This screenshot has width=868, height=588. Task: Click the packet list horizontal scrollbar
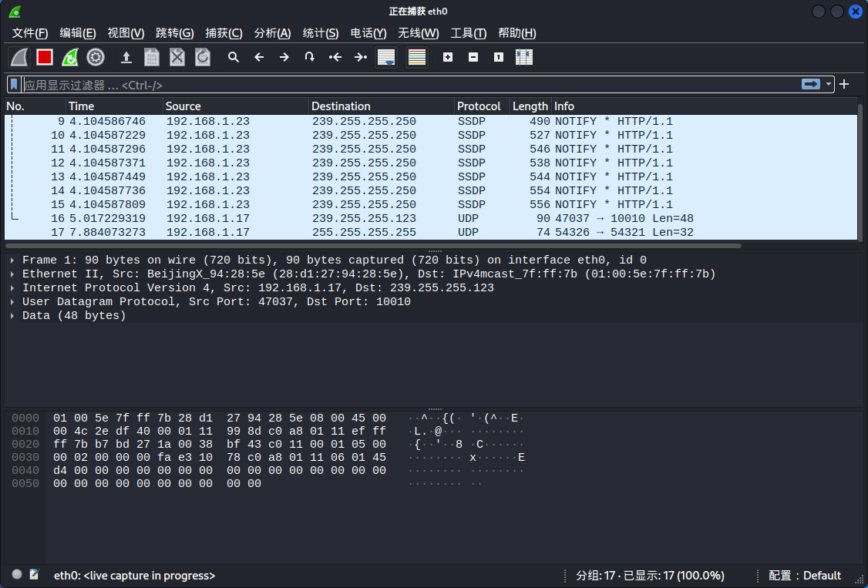coord(373,245)
